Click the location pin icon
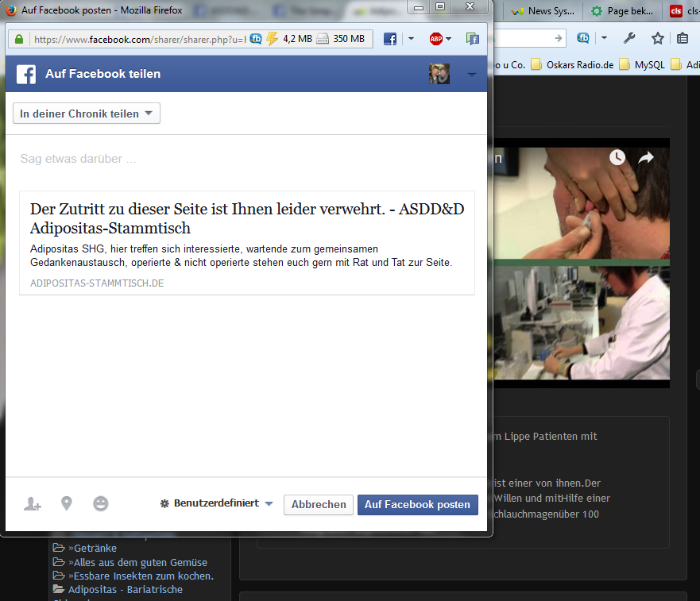 pos(67,503)
